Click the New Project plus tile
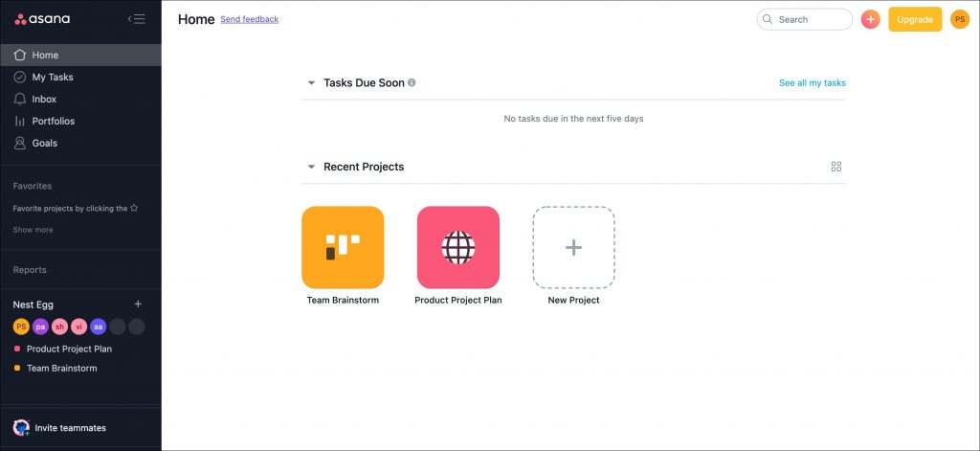The image size is (980, 451). pyautogui.click(x=574, y=247)
